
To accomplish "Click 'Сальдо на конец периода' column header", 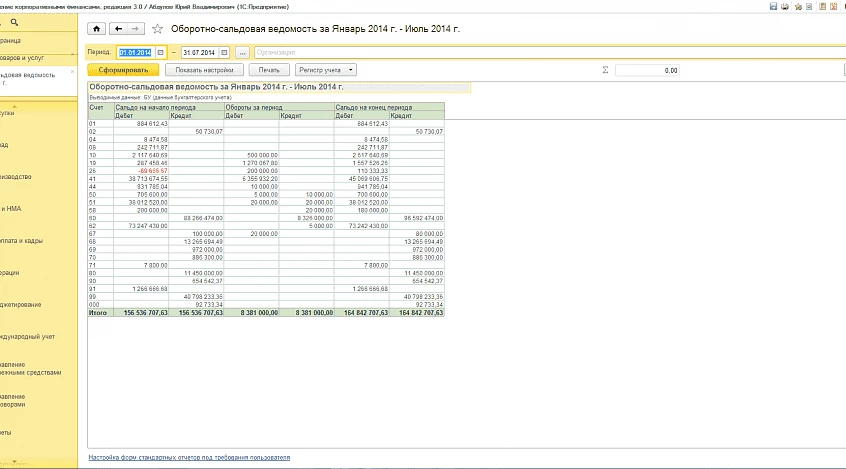I will (374, 107).
